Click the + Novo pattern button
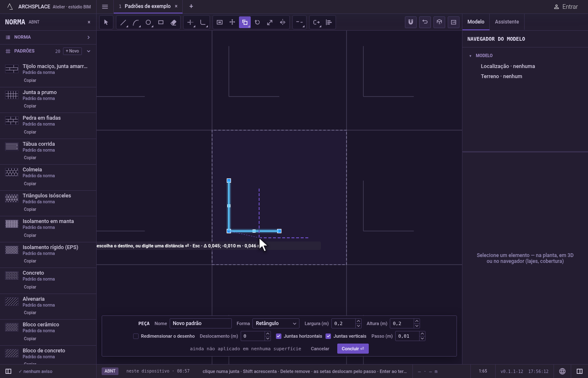The width and height of the screenshot is (588, 378). [72, 51]
